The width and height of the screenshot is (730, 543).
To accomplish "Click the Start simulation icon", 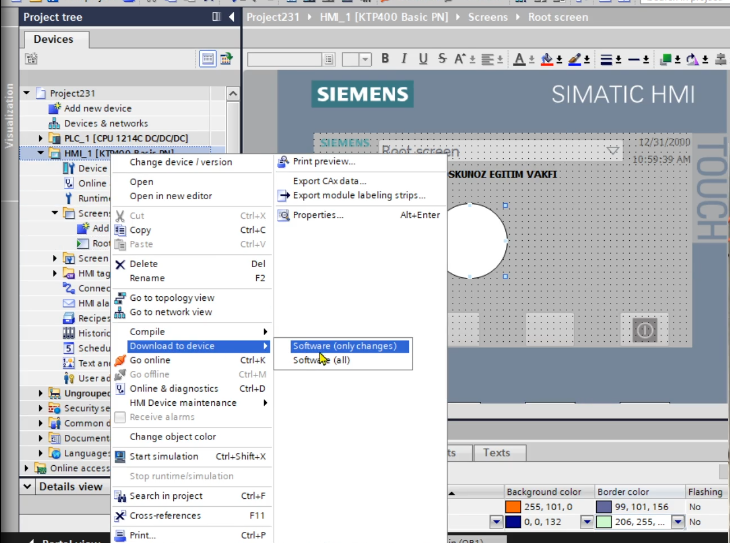I will [x=120, y=457].
